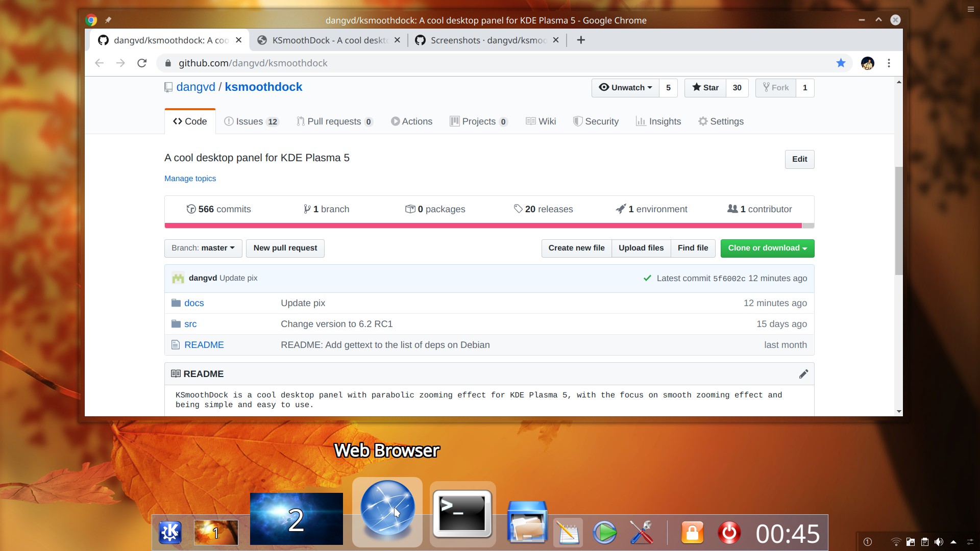Click the green commit status checkmark
Viewport: 980px width, 551px height.
point(647,278)
